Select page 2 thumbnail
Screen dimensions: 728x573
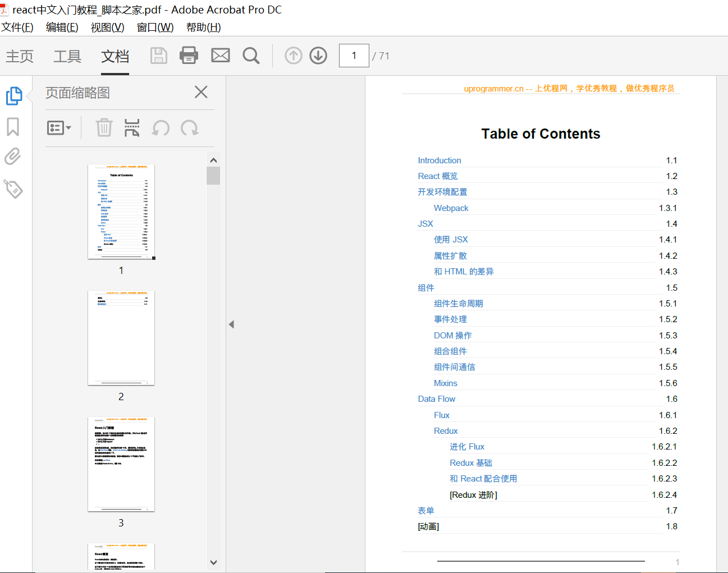[121, 338]
